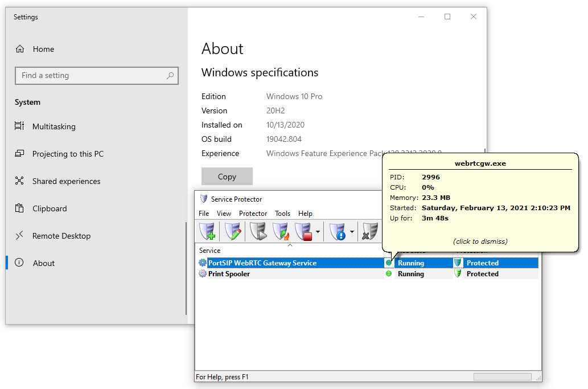Click the Home house icon in Settings
The height and width of the screenshot is (389, 588).
[x=20, y=49]
